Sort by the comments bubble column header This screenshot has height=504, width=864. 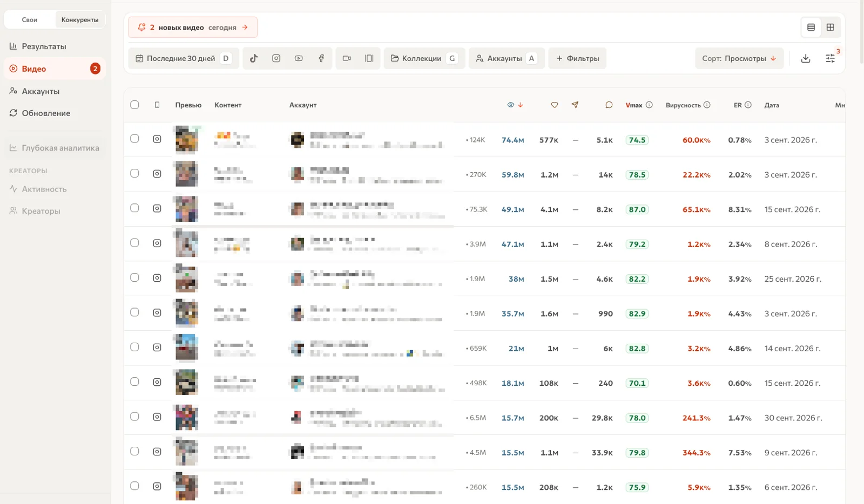609,105
